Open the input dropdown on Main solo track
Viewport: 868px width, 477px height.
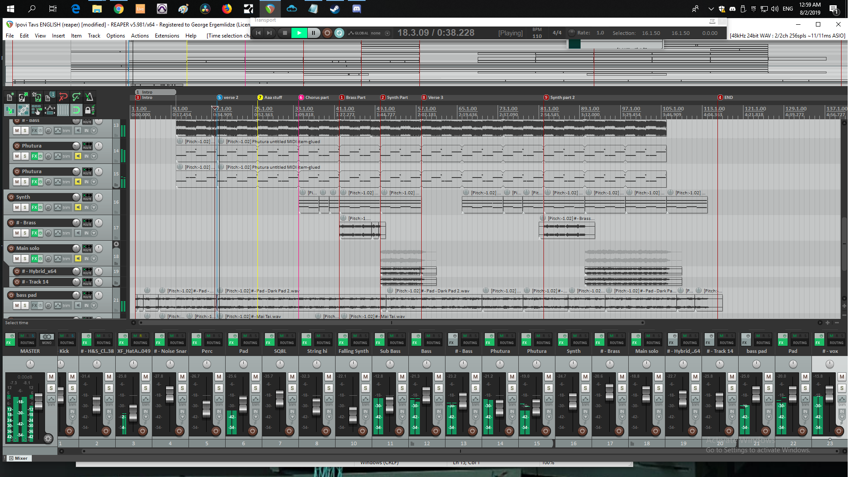click(x=94, y=258)
